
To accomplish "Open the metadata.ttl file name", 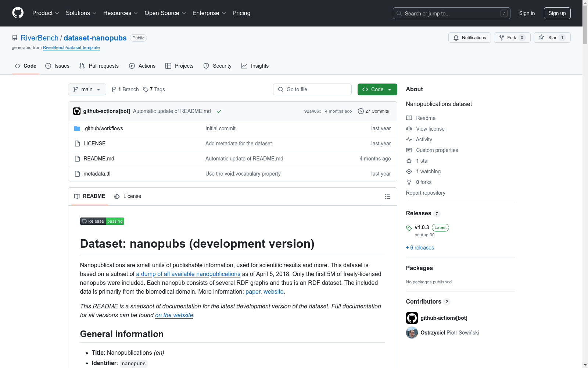I will pos(97,174).
